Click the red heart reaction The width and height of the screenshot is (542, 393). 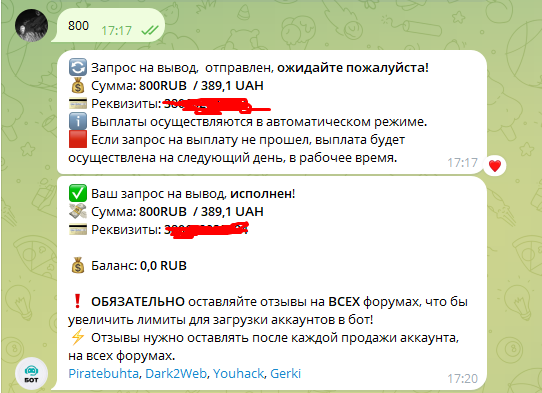(495, 166)
